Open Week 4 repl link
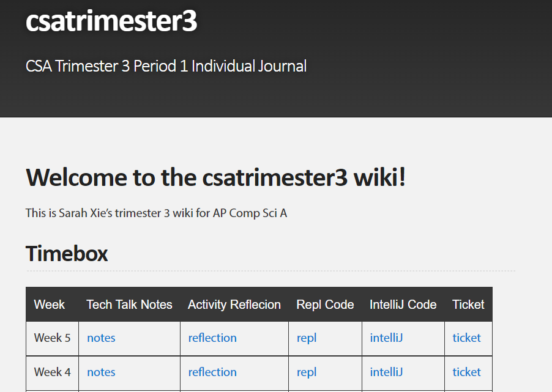This screenshot has width=552, height=392. click(307, 372)
